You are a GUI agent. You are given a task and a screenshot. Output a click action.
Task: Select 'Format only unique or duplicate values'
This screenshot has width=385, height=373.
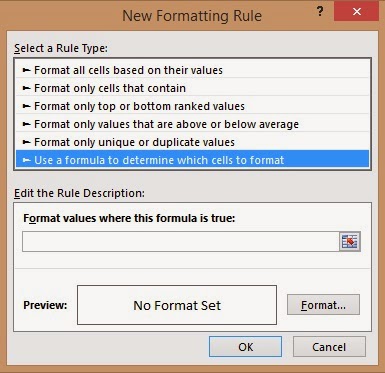(x=192, y=142)
